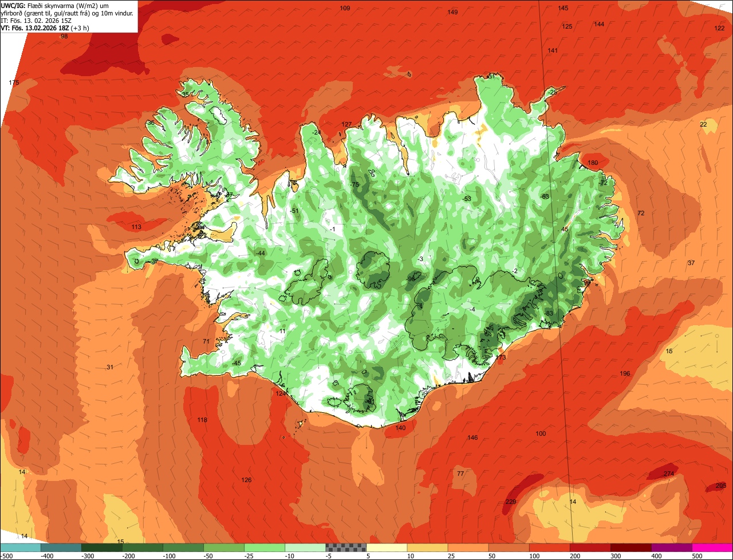This screenshot has width=733, height=560.
Task: Click the map value -2
Action: tap(515, 271)
